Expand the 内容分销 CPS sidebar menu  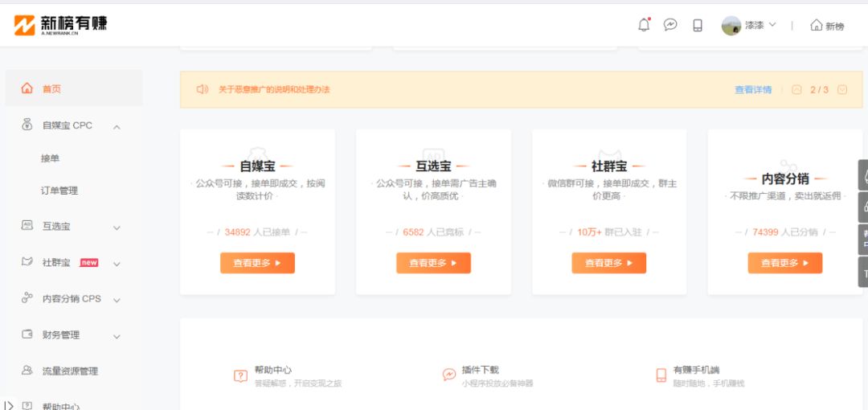pyautogui.click(x=117, y=300)
